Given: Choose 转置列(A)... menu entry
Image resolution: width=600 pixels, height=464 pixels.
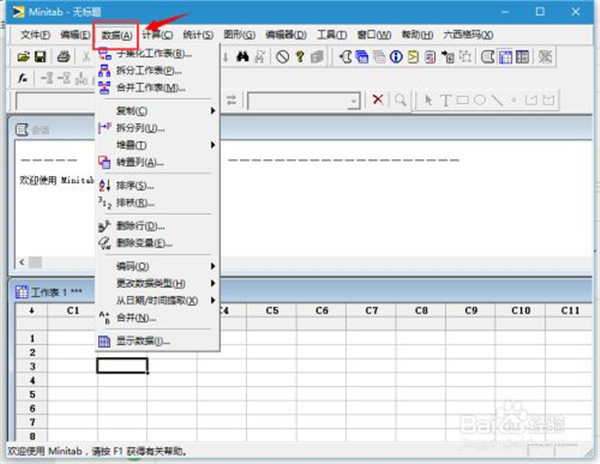Looking at the screenshot, I should point(157,163).
